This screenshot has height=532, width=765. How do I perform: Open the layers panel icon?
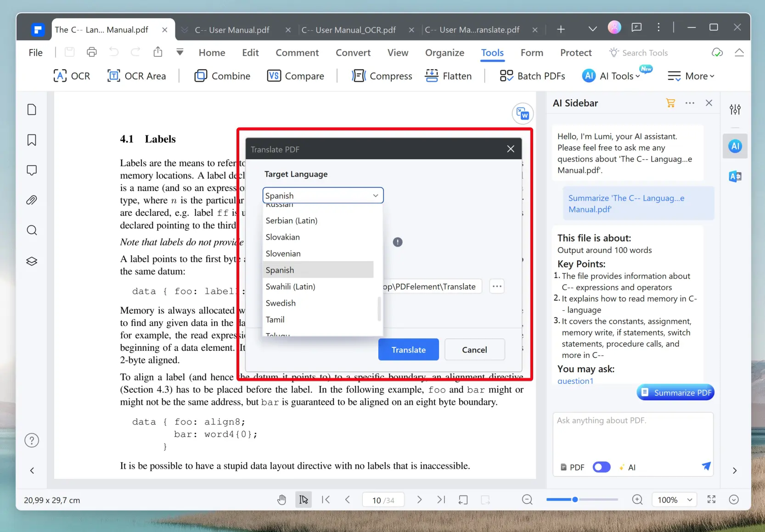[32, 261]
